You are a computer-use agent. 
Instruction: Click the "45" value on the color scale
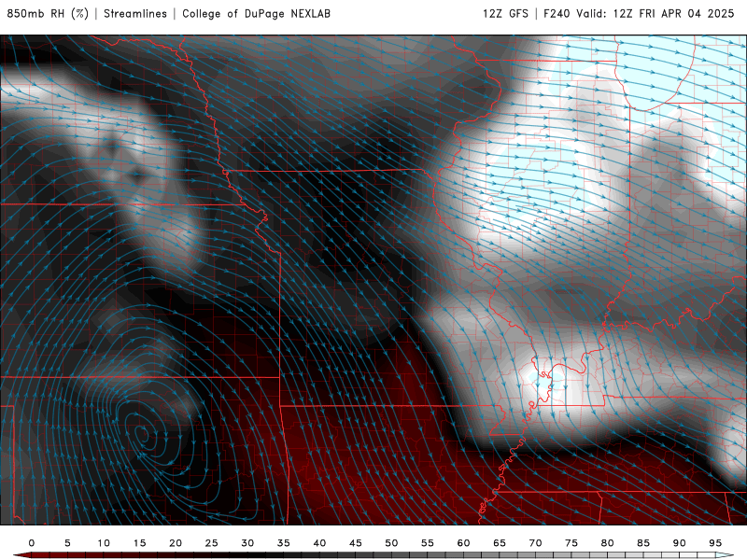coord(356,543)
